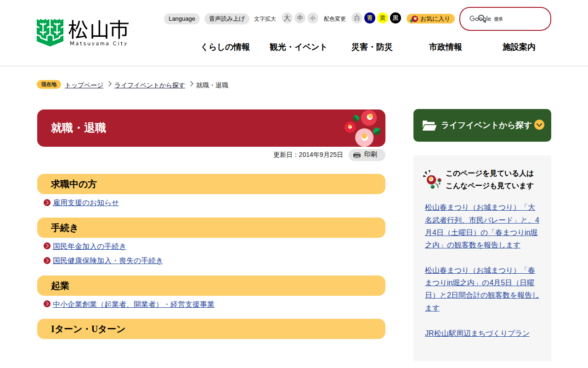Click the red arrow bullet beside 雇用支援のお知らせ
588x368 pixels.
(x=47, y=202)
